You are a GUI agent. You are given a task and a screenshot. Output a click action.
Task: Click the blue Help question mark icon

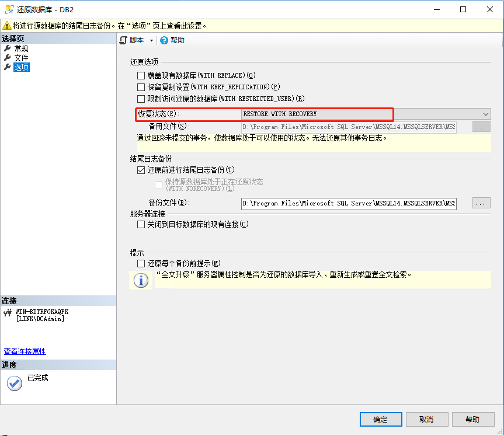point(164,40)
